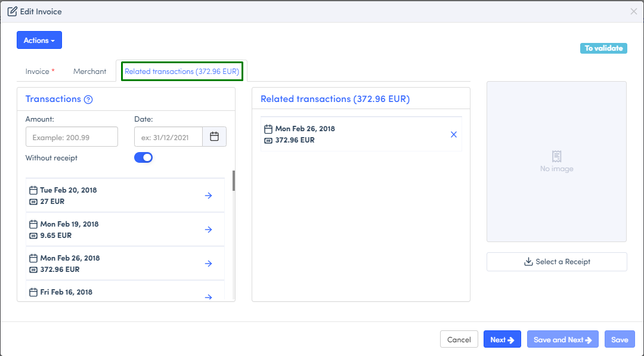This screenshot has height=356, width=644.
Task: Select the Related transactions tab
Action: 182,72
